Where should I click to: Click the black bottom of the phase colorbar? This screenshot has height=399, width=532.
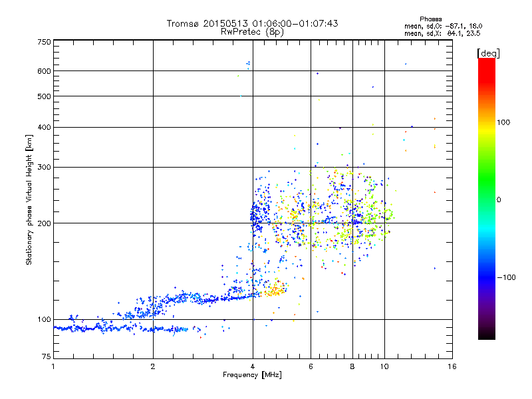point(487,334)
